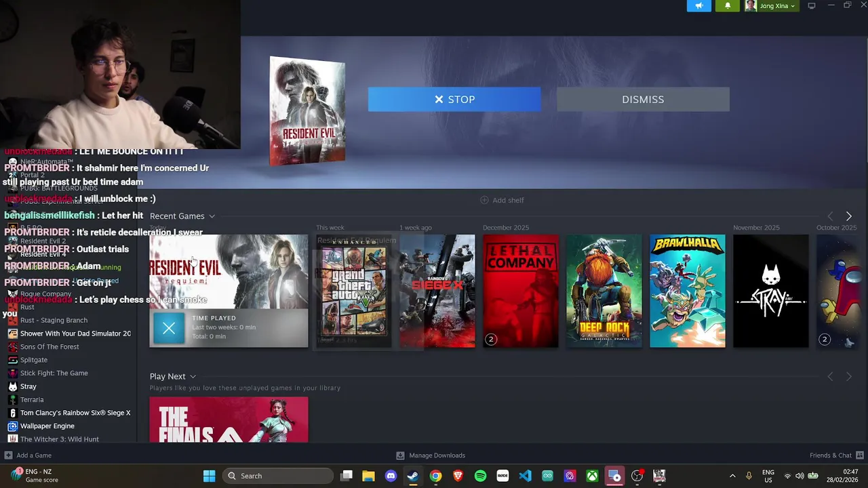
Task: Stop the running Resident Evil game
Action: pyautogui.click(x=454, y=99)
